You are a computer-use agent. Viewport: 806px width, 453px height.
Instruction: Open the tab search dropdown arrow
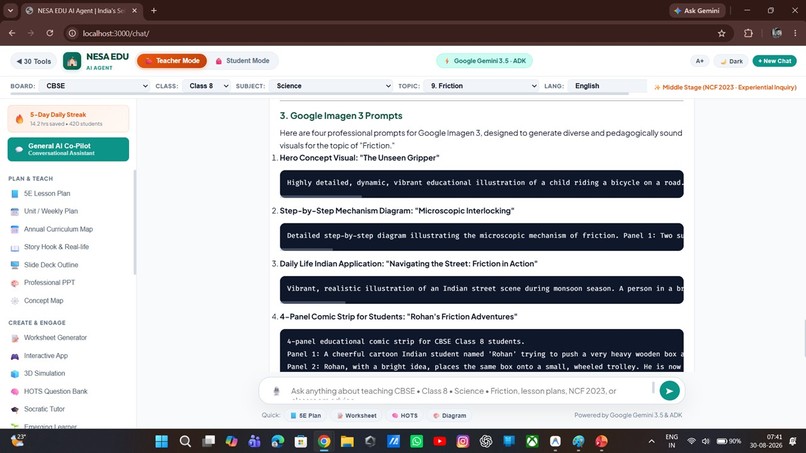point(10,10)
